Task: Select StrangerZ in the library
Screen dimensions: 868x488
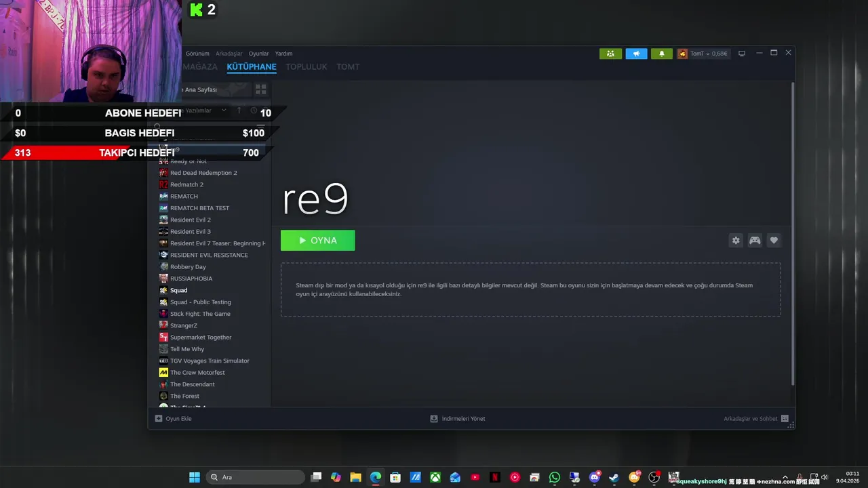Action: 183,325
